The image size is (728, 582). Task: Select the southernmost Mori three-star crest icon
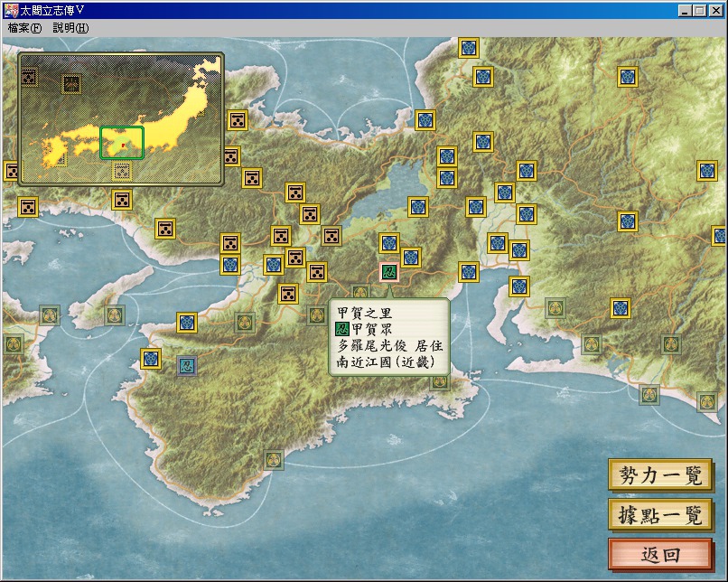[288, 294]
